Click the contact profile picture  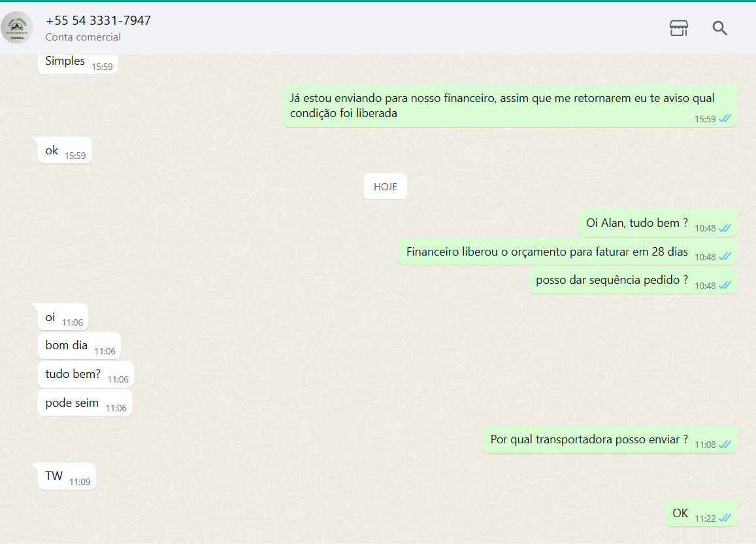click(17, 28)
